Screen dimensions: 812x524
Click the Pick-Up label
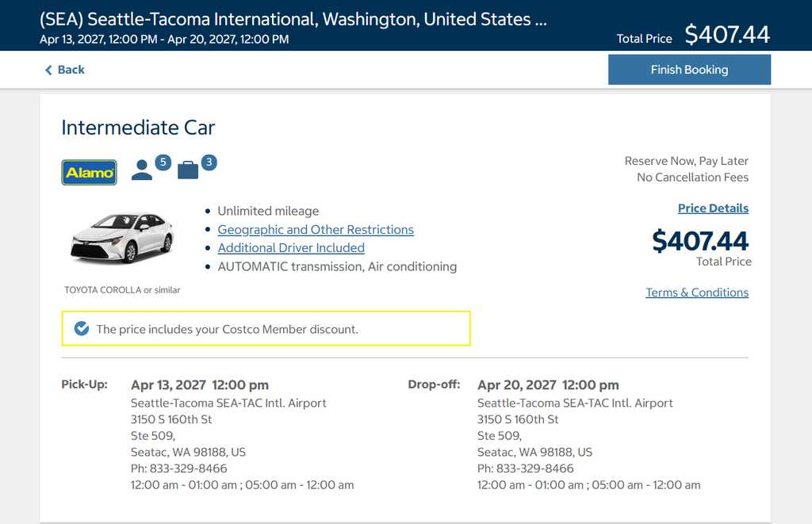pyautogui.click(x=84, y=384)
